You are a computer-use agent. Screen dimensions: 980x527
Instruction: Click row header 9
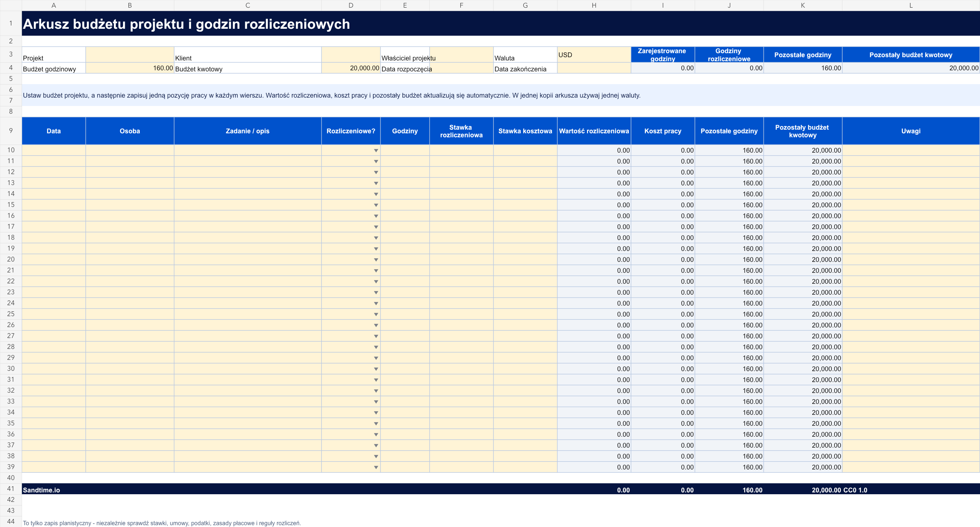[x=11, y=131]
